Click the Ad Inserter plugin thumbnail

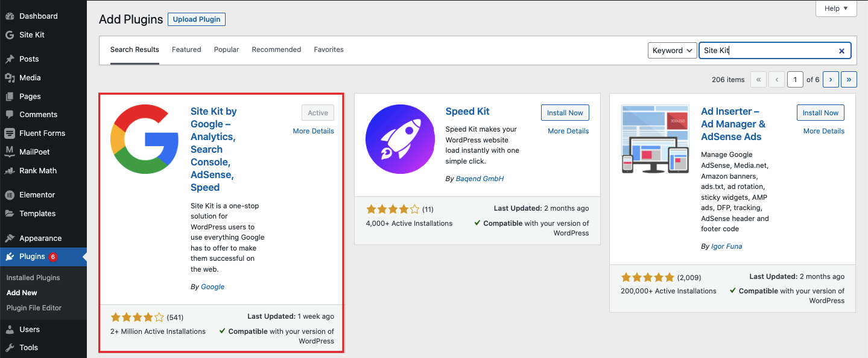click(655, 139)
